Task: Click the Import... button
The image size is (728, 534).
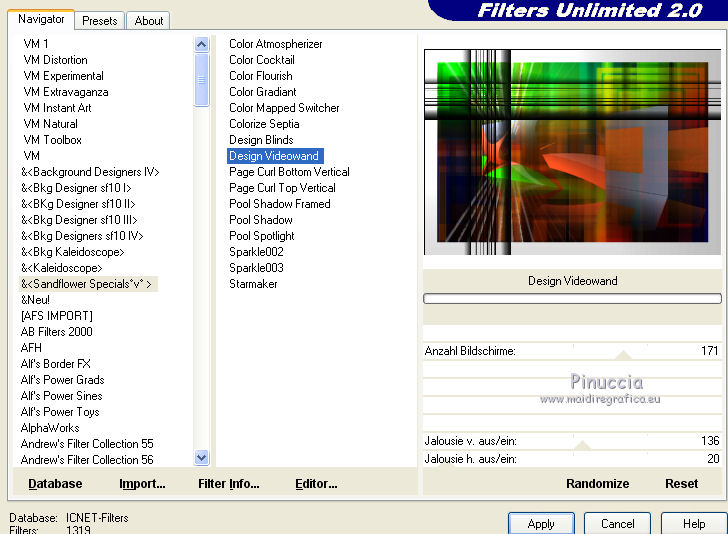Action: 142,484
